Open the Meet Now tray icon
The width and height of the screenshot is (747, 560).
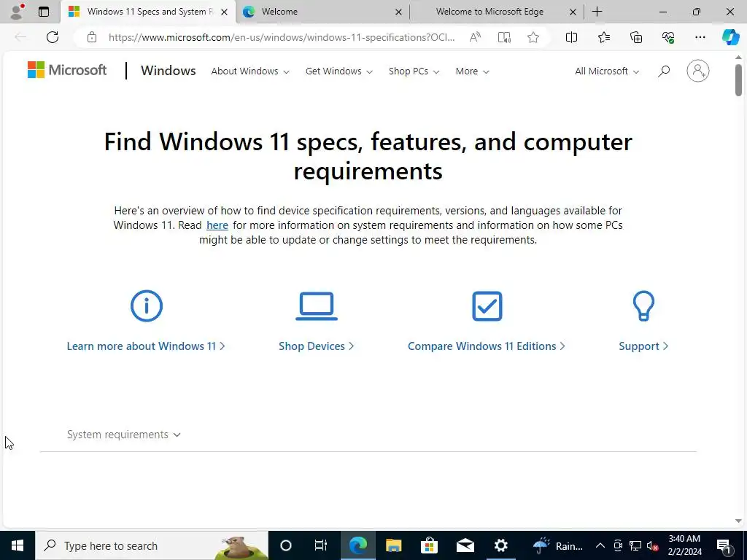tap(618, 545)
